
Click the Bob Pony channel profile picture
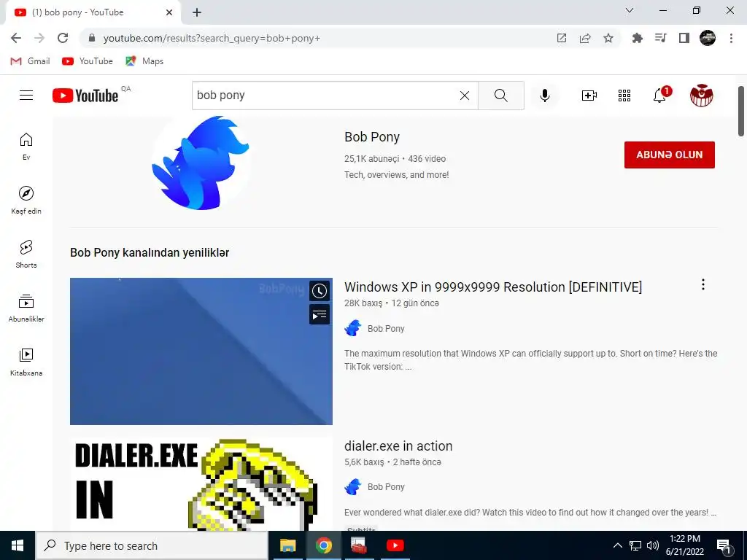click(x=201, y=163)
